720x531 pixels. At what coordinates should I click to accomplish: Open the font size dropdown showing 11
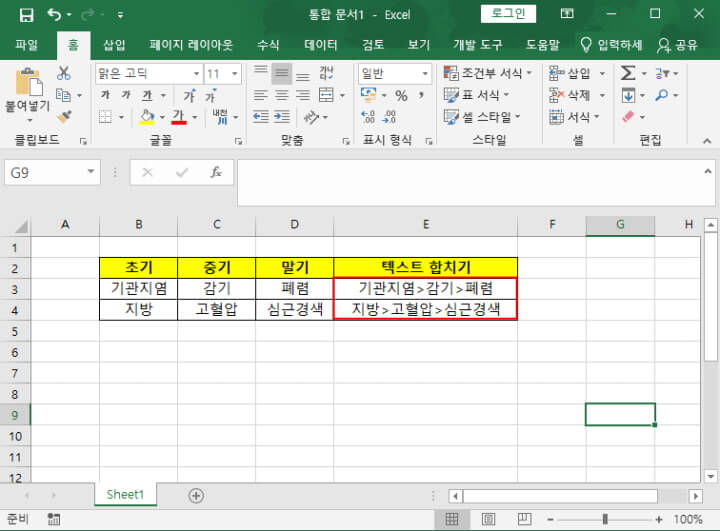(234, 73)
